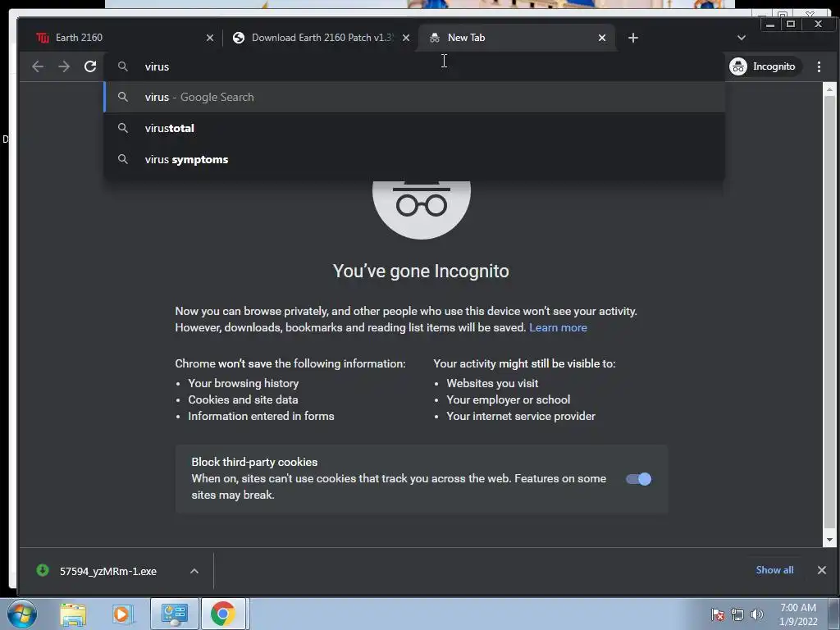This screenshot has width=840, height=630.
Task: Click the incognito hat-and-glasses logo
Action: click(422, 210)
